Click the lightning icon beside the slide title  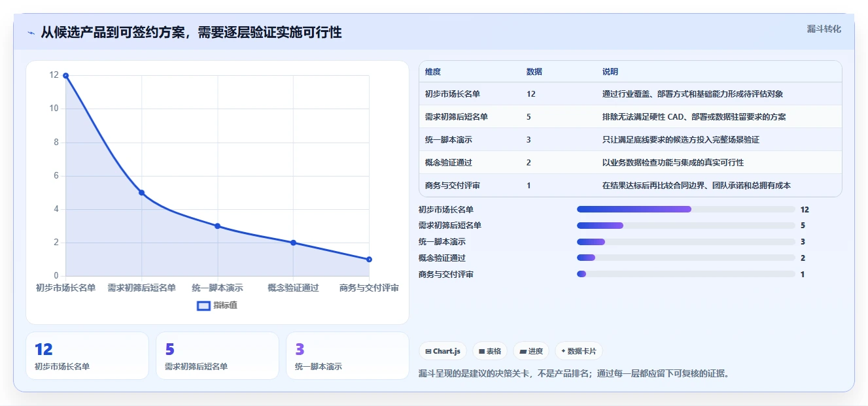coord(31,33)
